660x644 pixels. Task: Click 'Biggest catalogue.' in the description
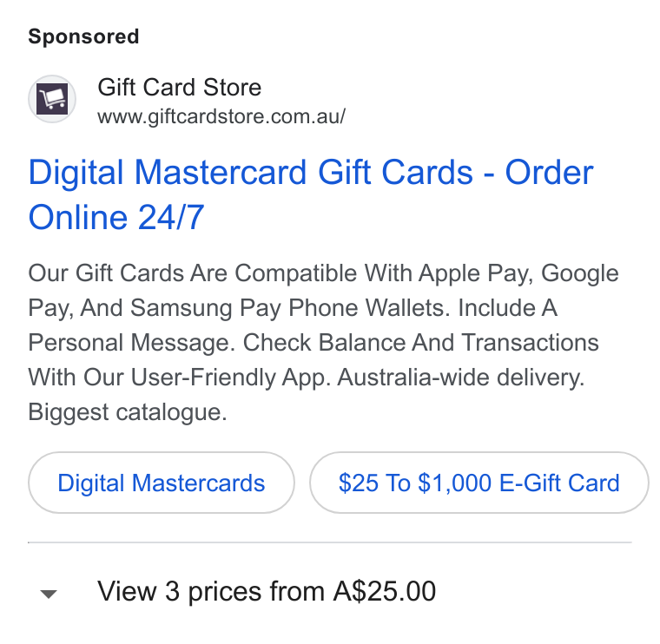[x=128, y=411]
